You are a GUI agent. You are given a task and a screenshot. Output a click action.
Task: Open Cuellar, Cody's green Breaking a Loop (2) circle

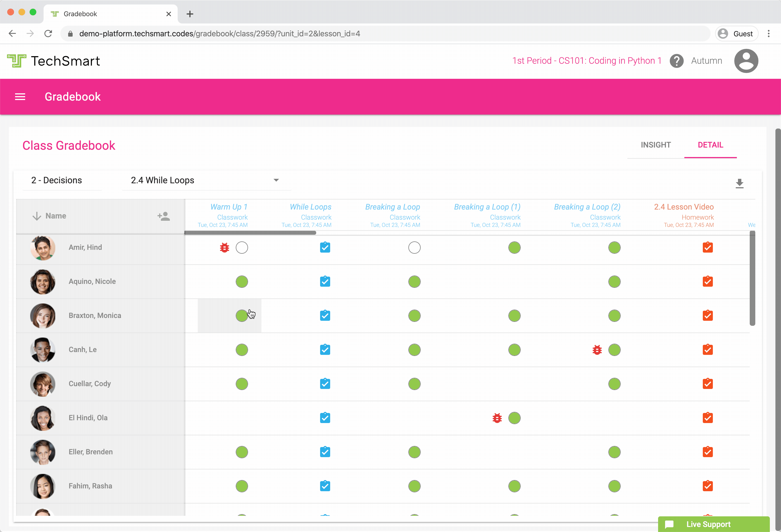pyautogui.click(x=614, y=384)
